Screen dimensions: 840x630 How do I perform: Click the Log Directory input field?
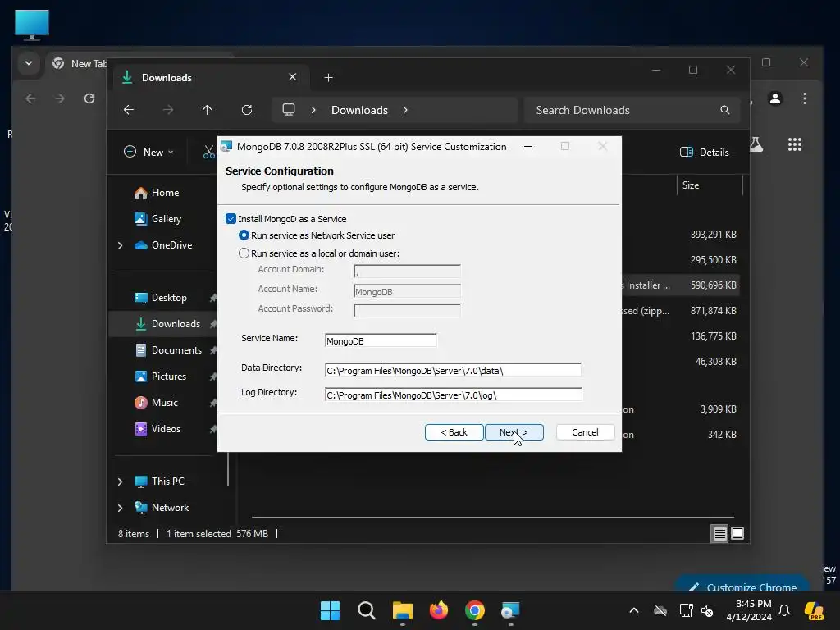pyautogui.click(x=453, y=395)
